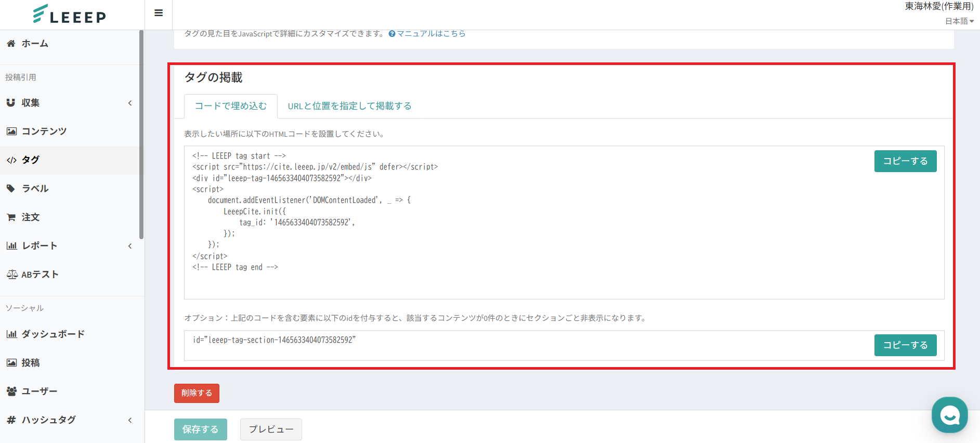Image resolution: width=980 pixels, height=443 pixels.
Task: Click the chart icon beside ダッシュボード
Action: click(11, 334)
